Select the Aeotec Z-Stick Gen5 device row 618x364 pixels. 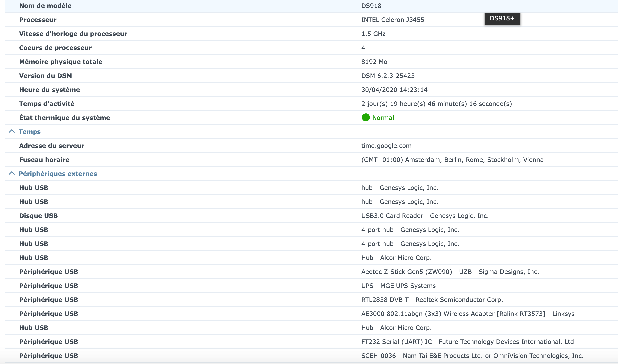[450, 272]
